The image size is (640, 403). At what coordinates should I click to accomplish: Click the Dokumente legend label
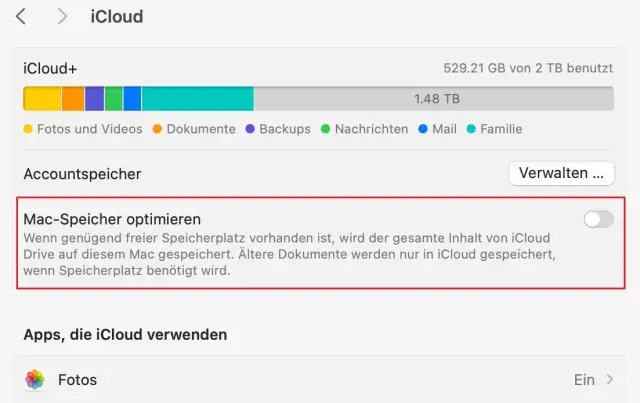point(201,129)
